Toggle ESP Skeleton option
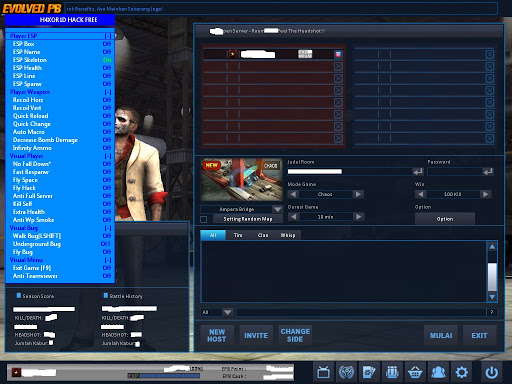Image resolution: width=512 pixels, height=384 pixels. pyautogui.click(x=60, y=60)
